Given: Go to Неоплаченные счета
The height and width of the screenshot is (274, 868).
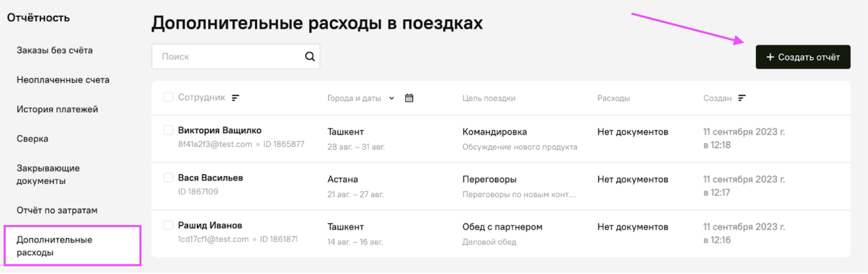Looking at the screenshot, I should (63, 80).
